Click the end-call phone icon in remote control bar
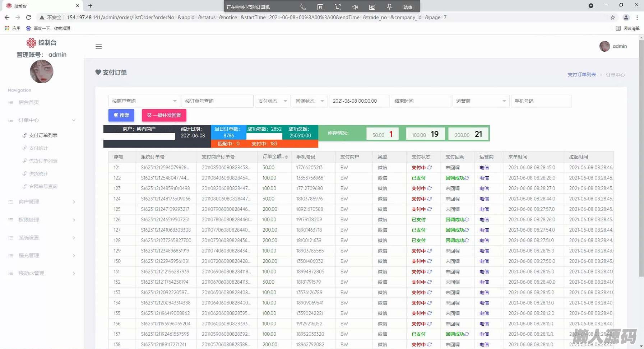Image resolution: width=644 pixels, height=349 pixels. [303, 7]
